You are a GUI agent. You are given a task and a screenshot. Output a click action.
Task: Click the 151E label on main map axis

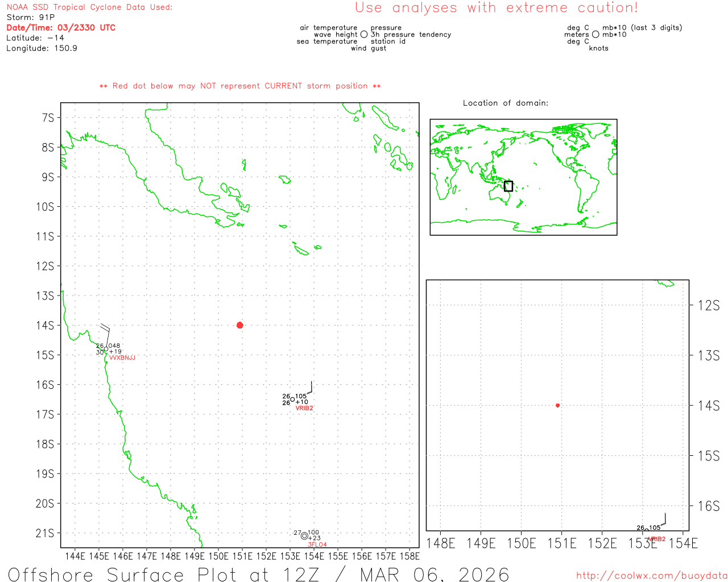(x=242, y=556)
